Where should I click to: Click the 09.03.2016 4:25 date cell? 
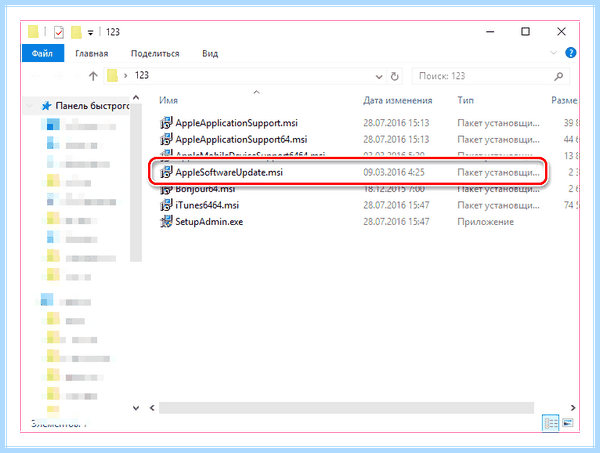394,172
